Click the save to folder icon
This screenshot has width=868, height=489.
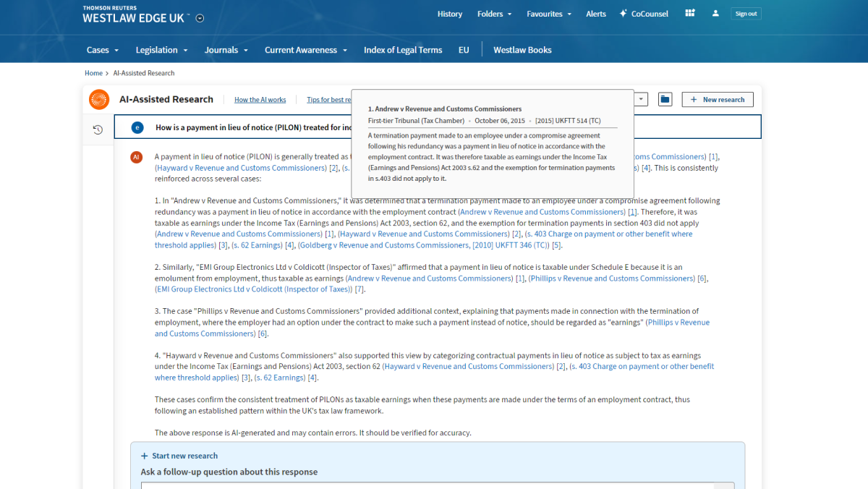click(x=665, y=100)
